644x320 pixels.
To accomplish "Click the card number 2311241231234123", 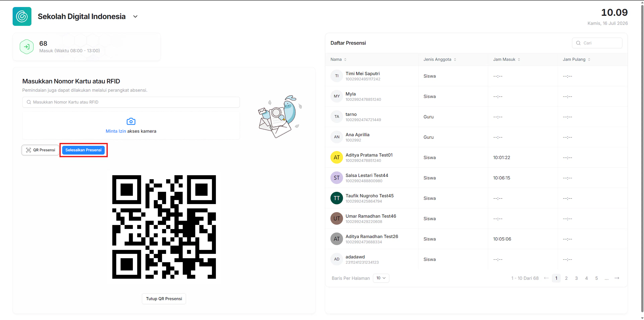I will (x=362, y=263).
